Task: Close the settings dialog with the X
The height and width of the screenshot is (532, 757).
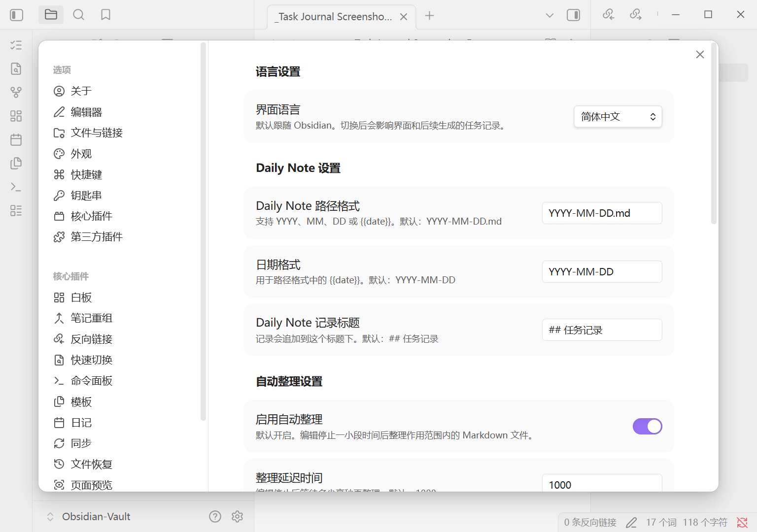Action: click(x=700, y=55)
